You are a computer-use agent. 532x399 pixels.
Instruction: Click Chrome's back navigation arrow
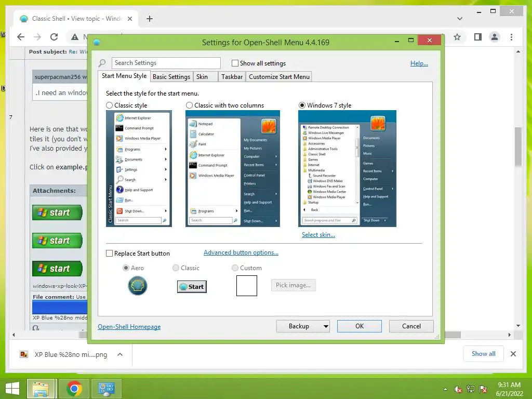[21, 37]
